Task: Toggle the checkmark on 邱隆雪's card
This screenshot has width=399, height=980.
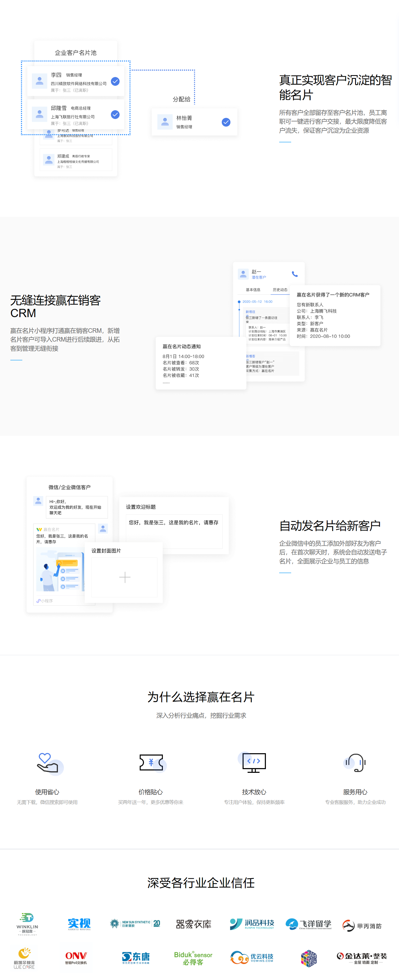Action: point(115,114)
